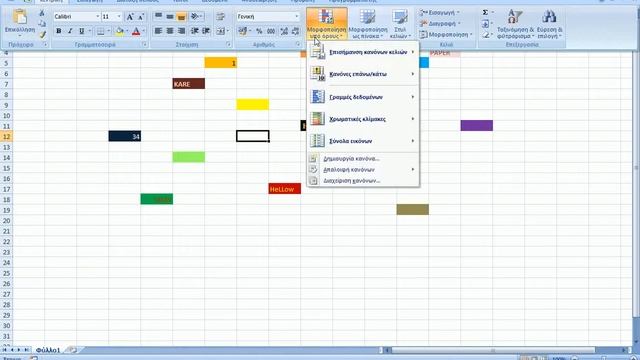
Task: Toggle Underline formatting
Action: [82, 31]
